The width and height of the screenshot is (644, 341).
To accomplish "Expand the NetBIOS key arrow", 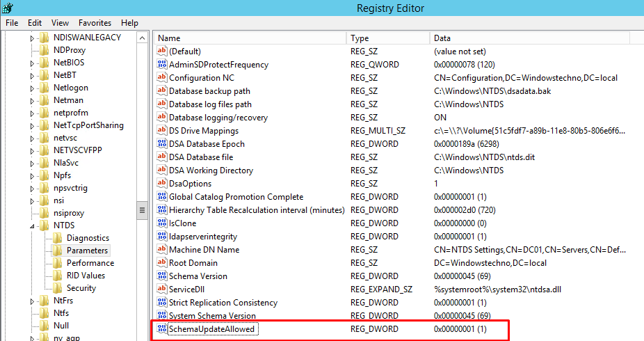I will coord(32,63).
